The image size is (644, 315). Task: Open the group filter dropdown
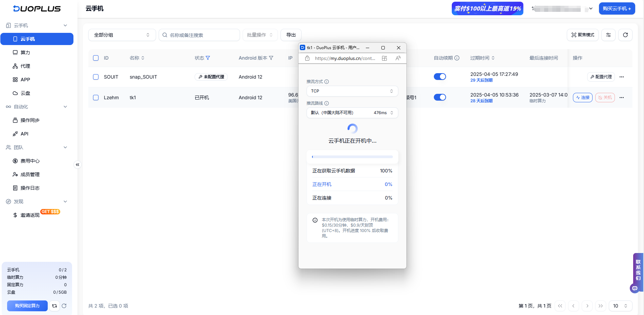(122, 35)
